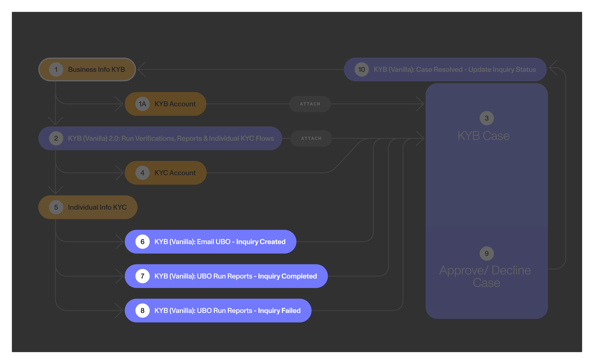Click badge 5 on Individual Info KYC

(x=56, y=207)
